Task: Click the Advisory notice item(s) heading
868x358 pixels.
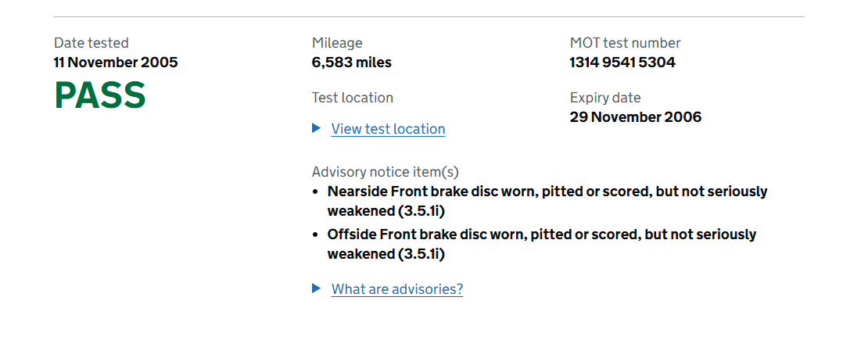Action: click(x=386, y=172)
